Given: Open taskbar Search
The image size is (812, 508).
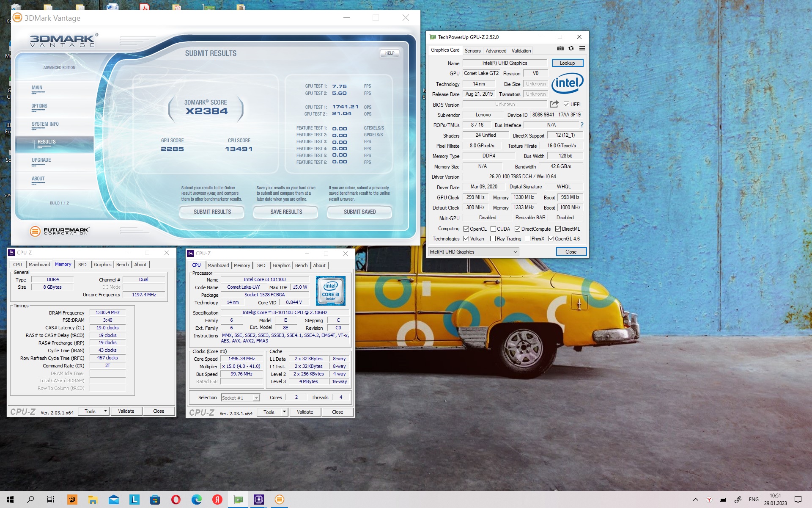Looking at the screenshot, I should pos(30,500).
